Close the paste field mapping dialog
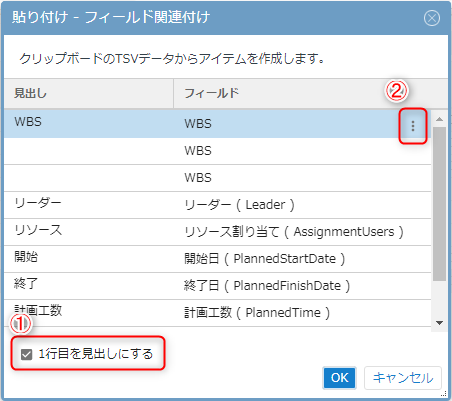Screen dimensions: 452x401 (x=432, y=18)
